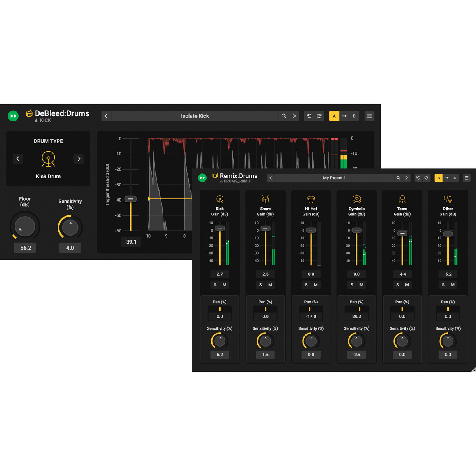Undo last change in DeBleed:Drums
The width and height of the screenshot is (476, 476).
coord(309,116)
